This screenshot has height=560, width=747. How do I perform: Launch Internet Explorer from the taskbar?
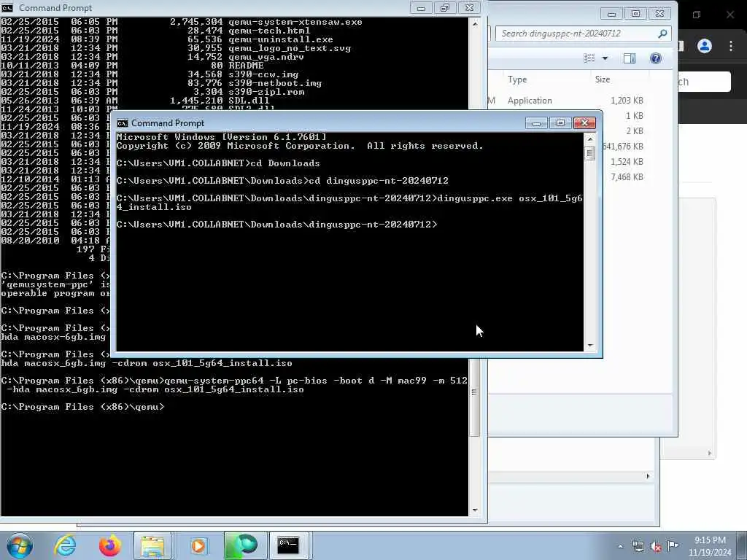click(x=65, y=545)
